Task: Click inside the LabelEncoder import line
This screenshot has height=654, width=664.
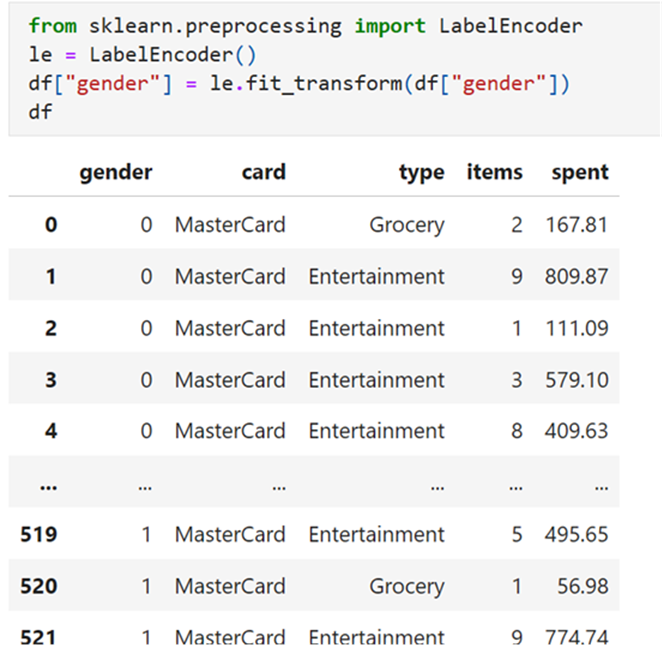Action: pos(305,26)
